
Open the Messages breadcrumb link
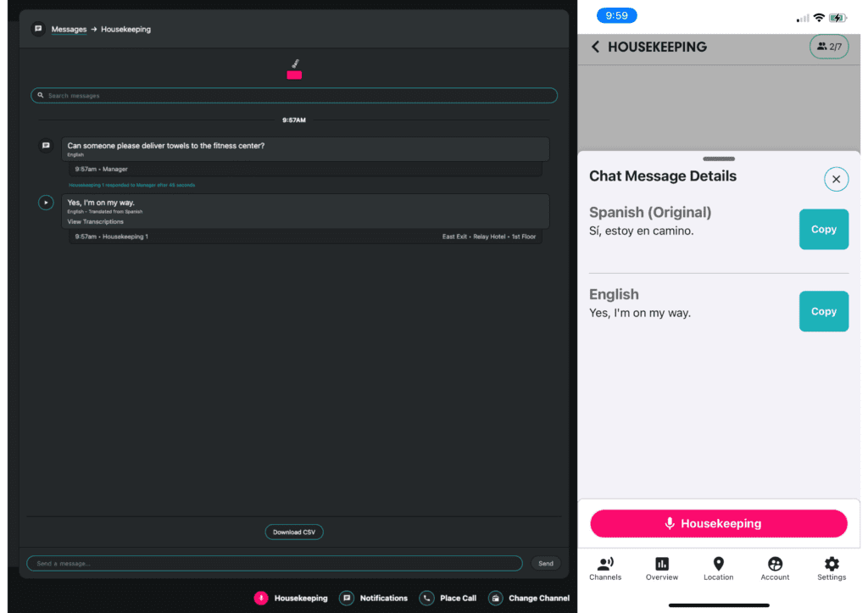[x=69, y=28]
